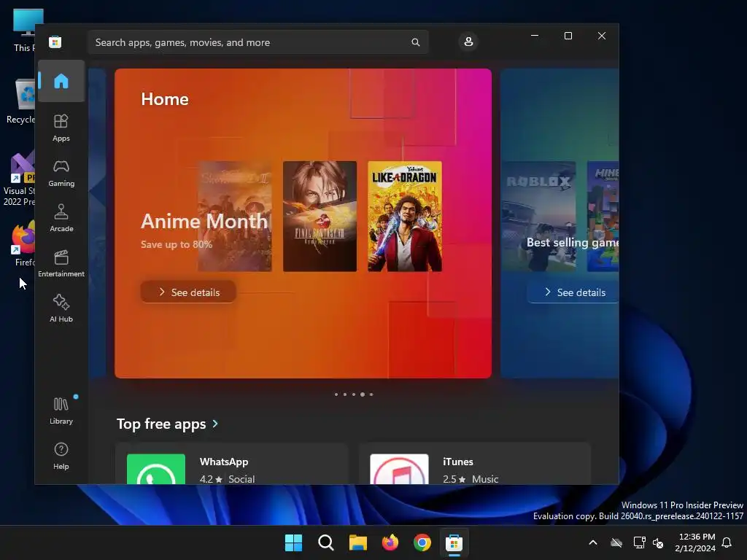Show hidden icons in the system tray

[593, 542]
